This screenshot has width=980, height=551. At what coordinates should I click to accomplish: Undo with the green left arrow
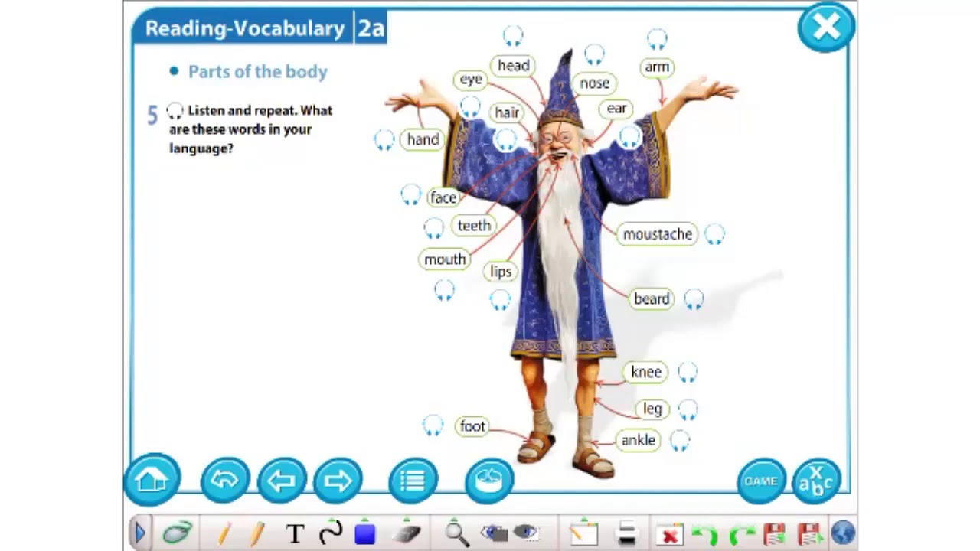pos(704,533)
